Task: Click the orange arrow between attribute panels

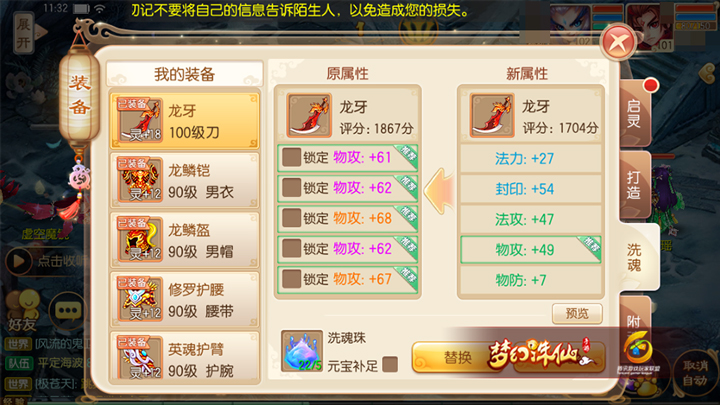Action: pos(439,191)
